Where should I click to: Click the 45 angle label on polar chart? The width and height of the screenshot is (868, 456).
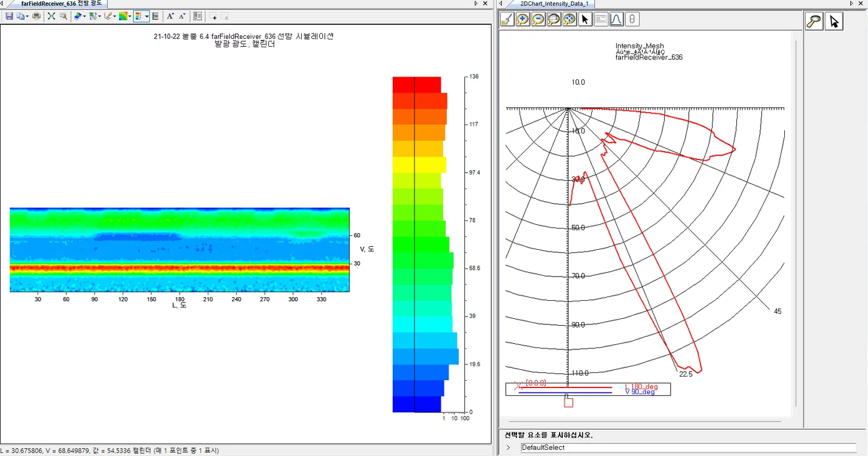click(778, 311)
